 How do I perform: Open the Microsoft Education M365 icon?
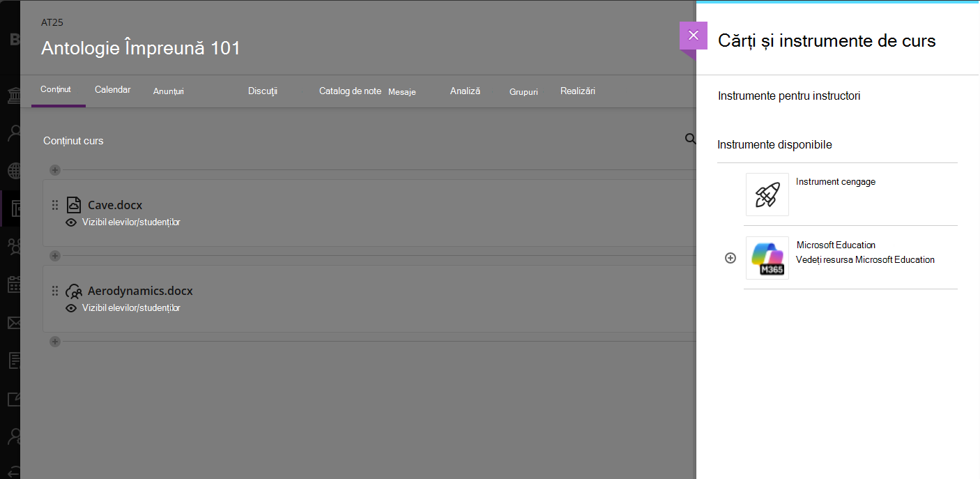click(767, 258)
